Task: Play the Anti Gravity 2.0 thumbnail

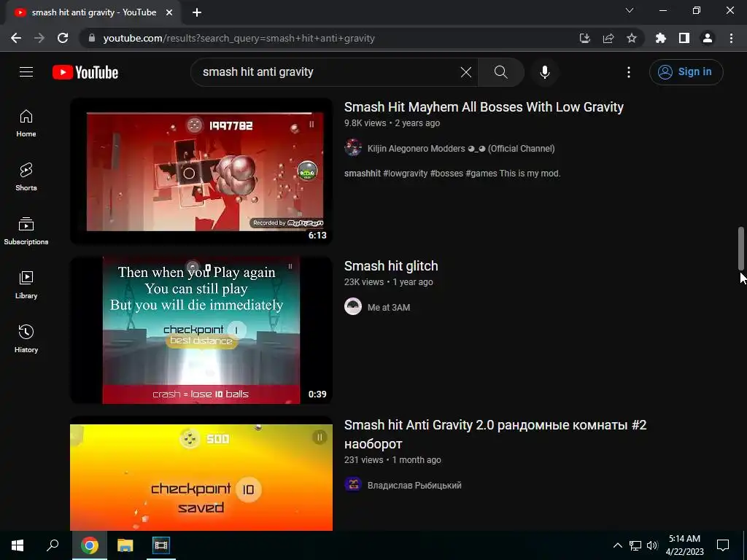Action: 201,474
